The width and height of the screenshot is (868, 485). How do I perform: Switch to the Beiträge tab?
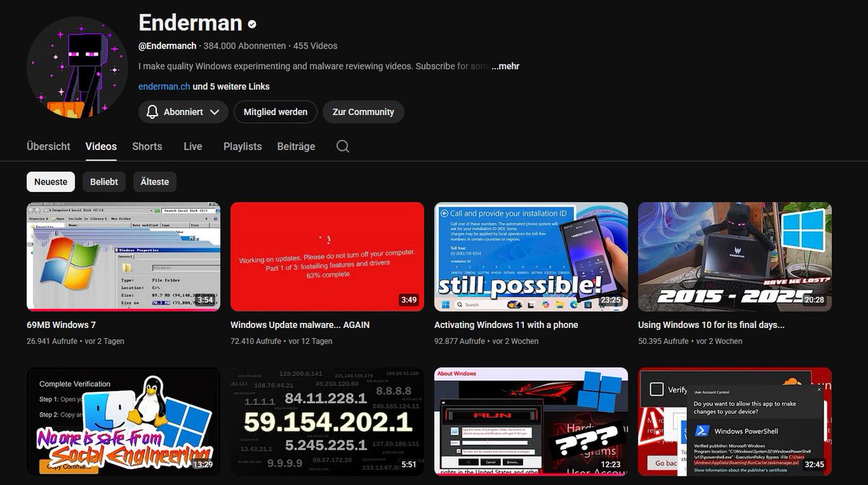point(296,146)
